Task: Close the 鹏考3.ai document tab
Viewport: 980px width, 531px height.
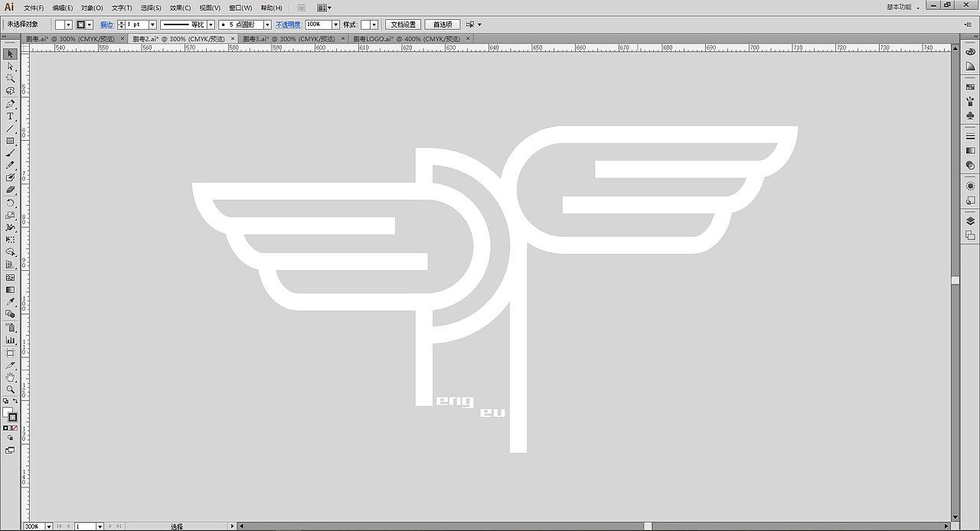Action: pyautogui.click(x=342, y=38)
